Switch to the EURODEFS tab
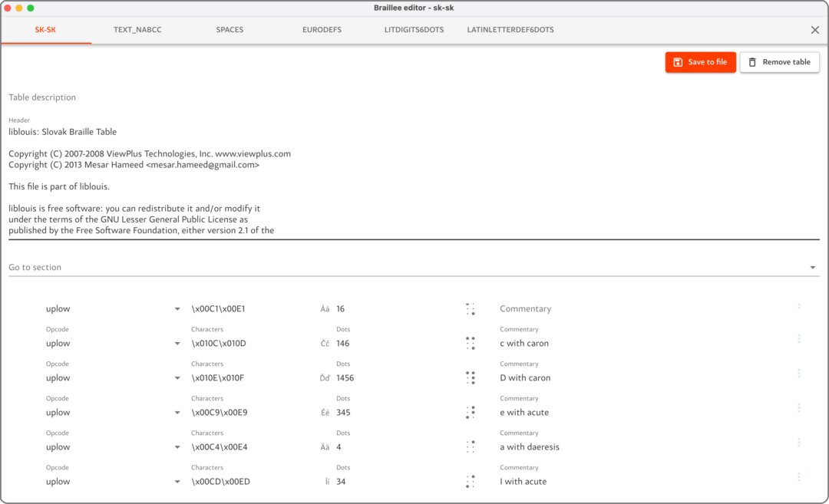 (322, 30)
